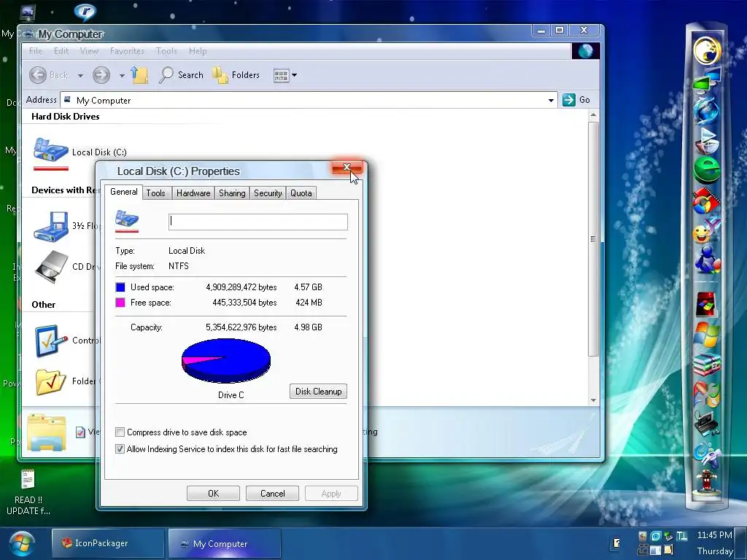Click the Up folder icon in toolbar
This screenshot has height=560, width=747.
click(139, 75)
